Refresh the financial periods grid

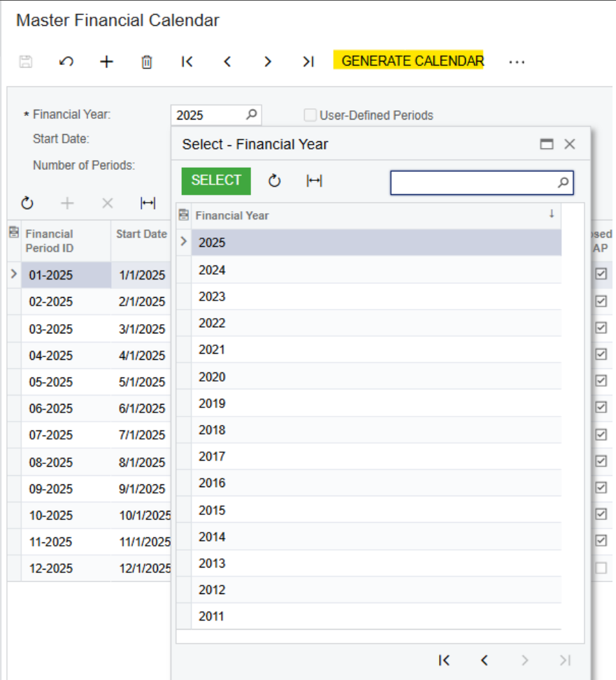27,203
